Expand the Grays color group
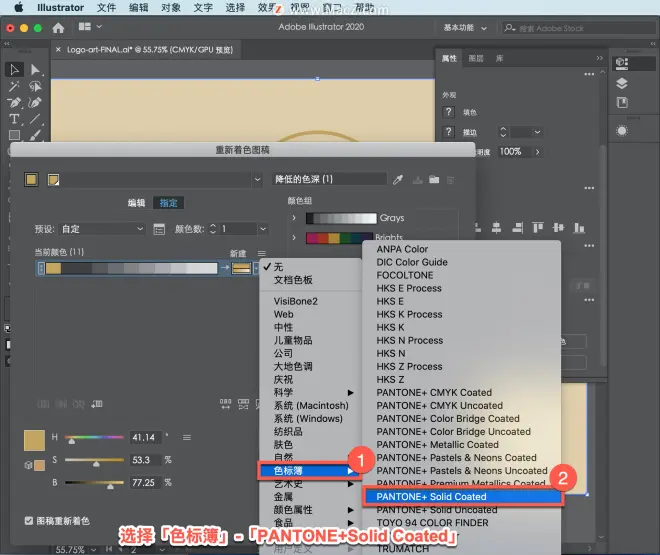The height and width of the screenshot is (555, 660). tap(294, 218)
